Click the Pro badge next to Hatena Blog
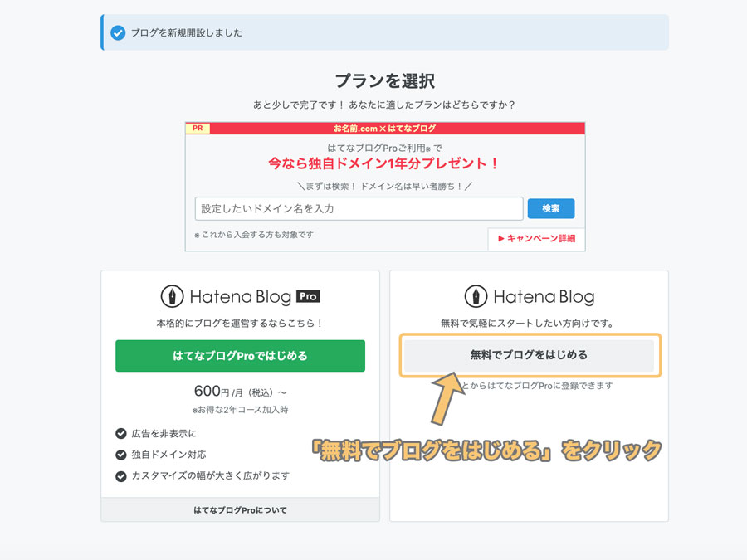 [x=308, y=296]
